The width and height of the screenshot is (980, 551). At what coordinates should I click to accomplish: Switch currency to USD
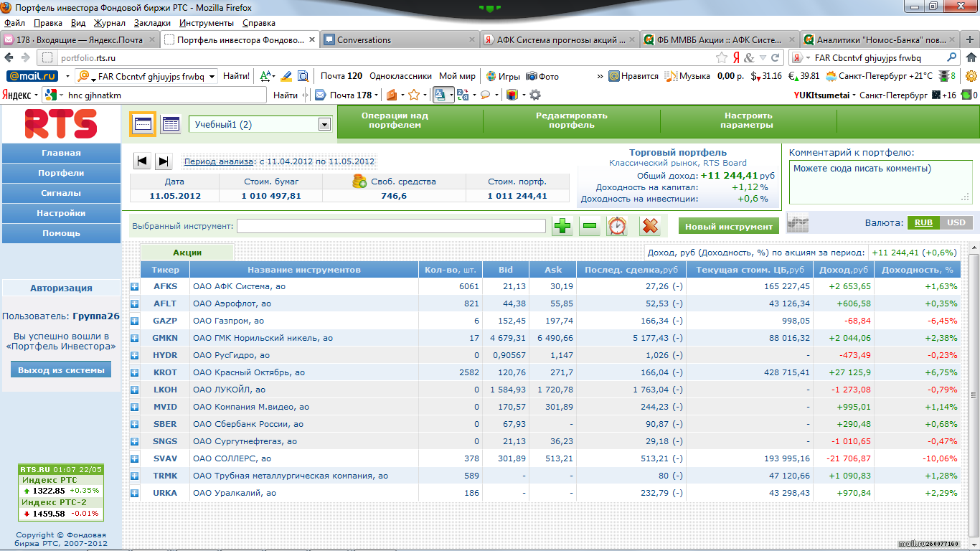click(956, 222)
